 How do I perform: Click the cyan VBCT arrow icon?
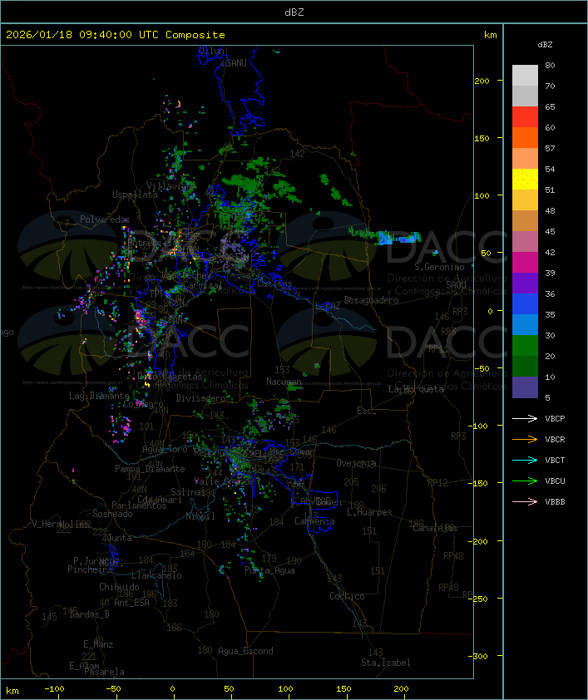(525, 460)
